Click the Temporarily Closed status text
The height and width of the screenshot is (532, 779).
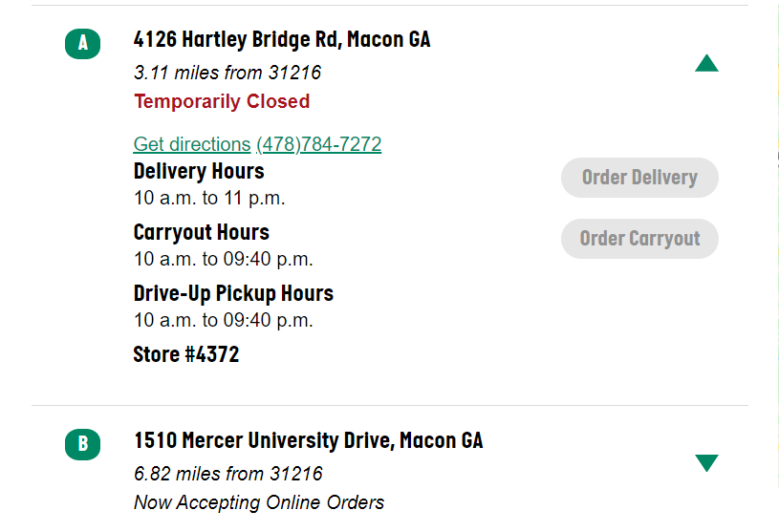click(x=222, y=101)
